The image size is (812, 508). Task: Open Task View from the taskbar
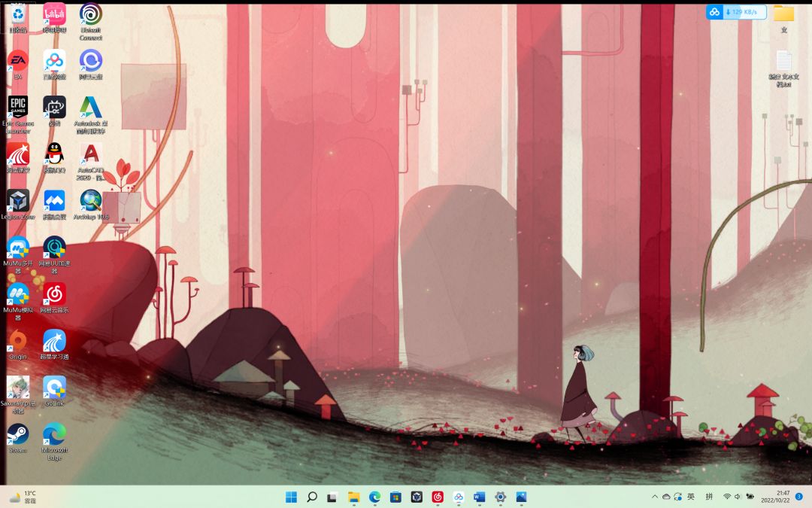click(x=332, y=497)
